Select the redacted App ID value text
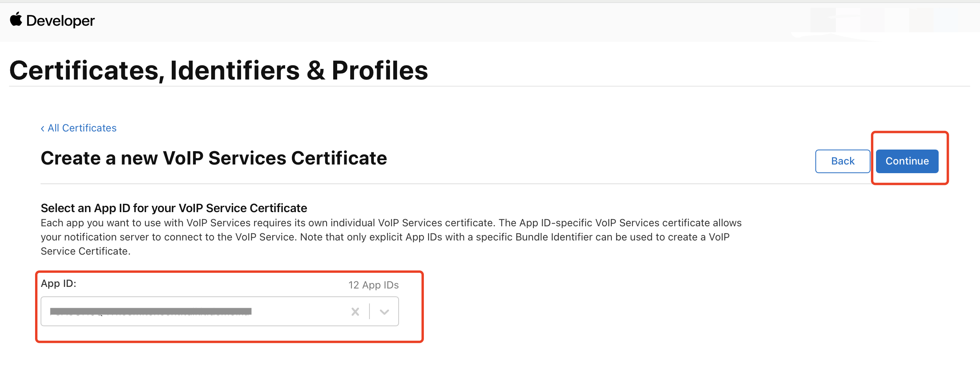The height and width of the screenshot is (366, 980). coord(151,312)
